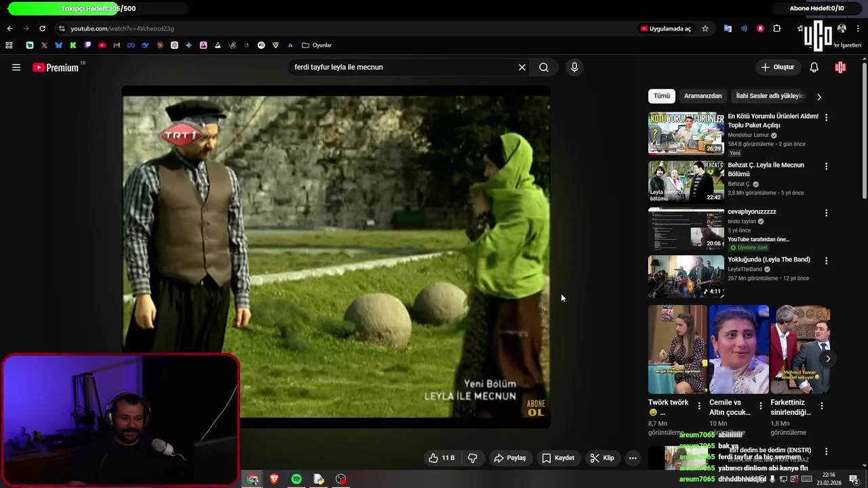This screenshot has height=488, width=868.
Task: Open the Gmail bookmark
Action: [117, 45]
